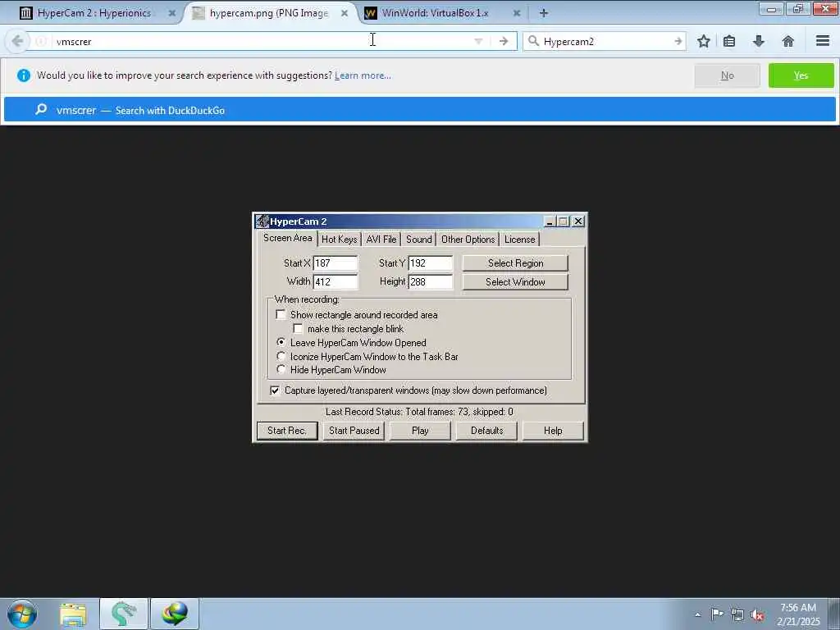Click the muted volume tray icon
This screenshot has height=630, width=840.
point(757,615)
